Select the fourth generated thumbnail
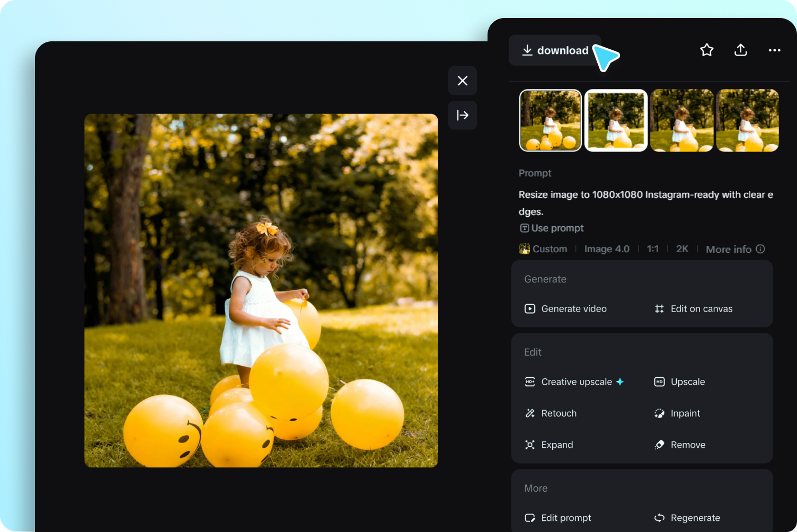 (x=748, y=120)
